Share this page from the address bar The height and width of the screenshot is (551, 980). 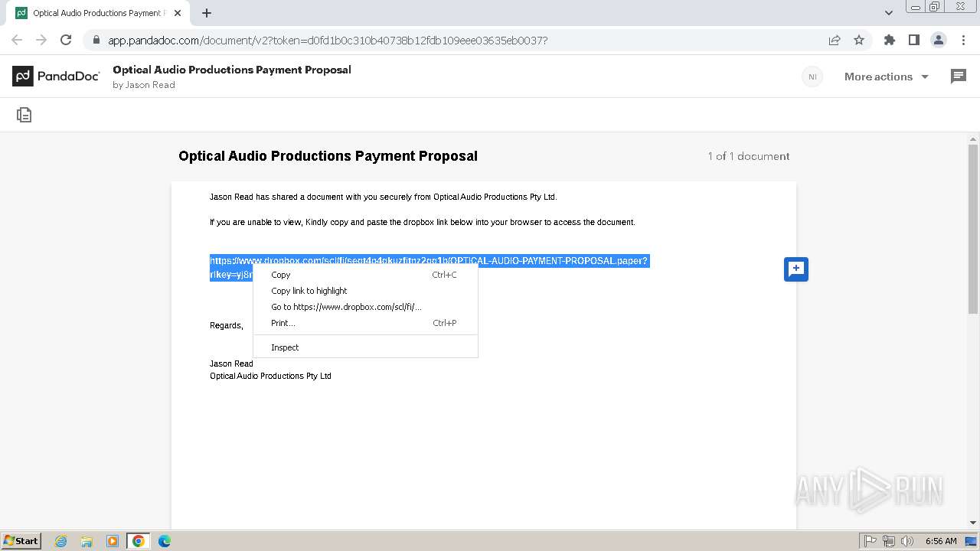(x=835, y=40)
